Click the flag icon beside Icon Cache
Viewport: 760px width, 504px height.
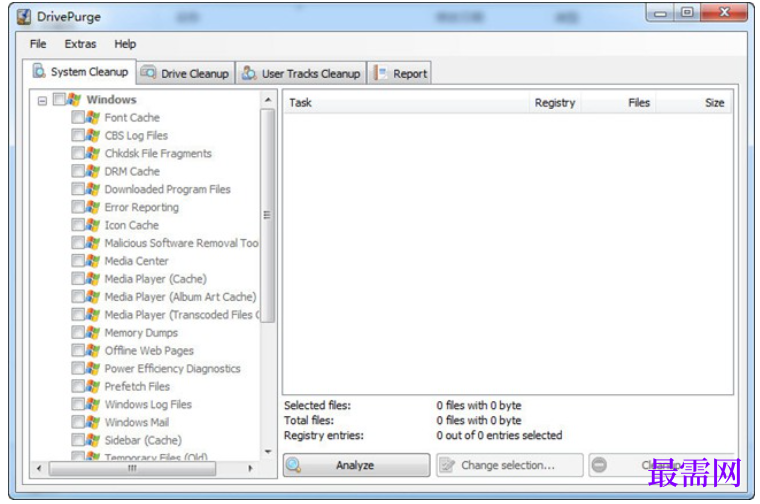[93, 225]
